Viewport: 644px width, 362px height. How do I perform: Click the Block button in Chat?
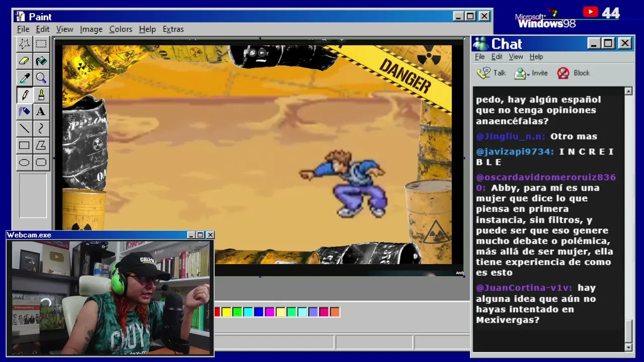(x=574, y=73)
